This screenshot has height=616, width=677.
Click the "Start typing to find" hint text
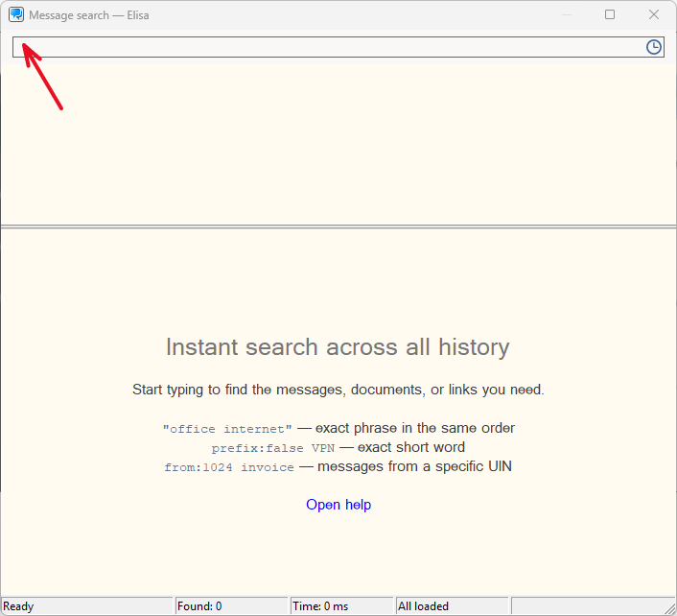pyautogui.click(x=338, y=390)
